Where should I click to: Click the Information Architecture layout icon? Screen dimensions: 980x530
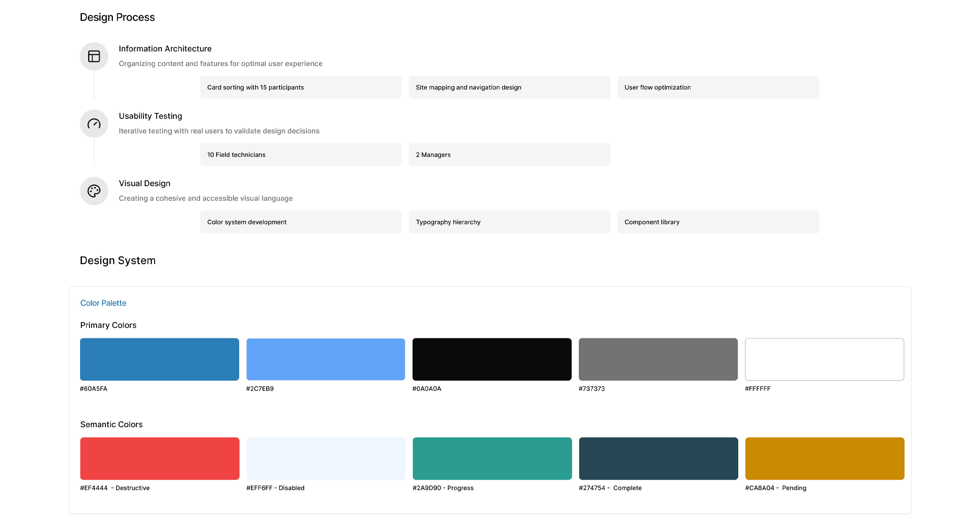94,56
